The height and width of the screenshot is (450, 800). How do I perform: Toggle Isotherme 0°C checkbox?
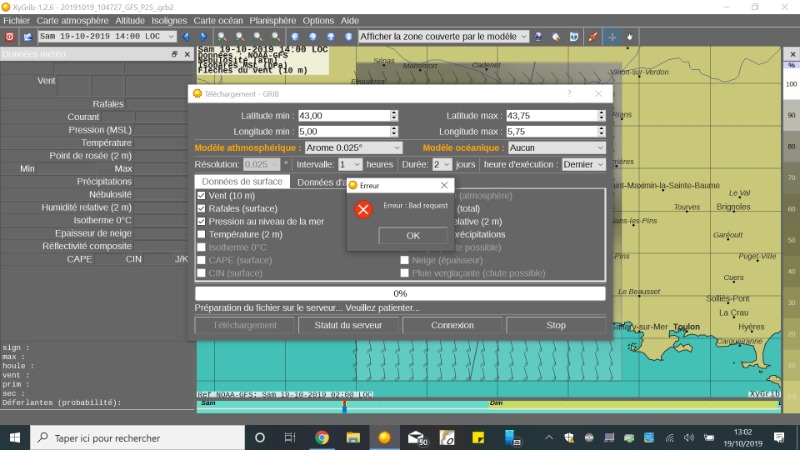click(202, 247)
